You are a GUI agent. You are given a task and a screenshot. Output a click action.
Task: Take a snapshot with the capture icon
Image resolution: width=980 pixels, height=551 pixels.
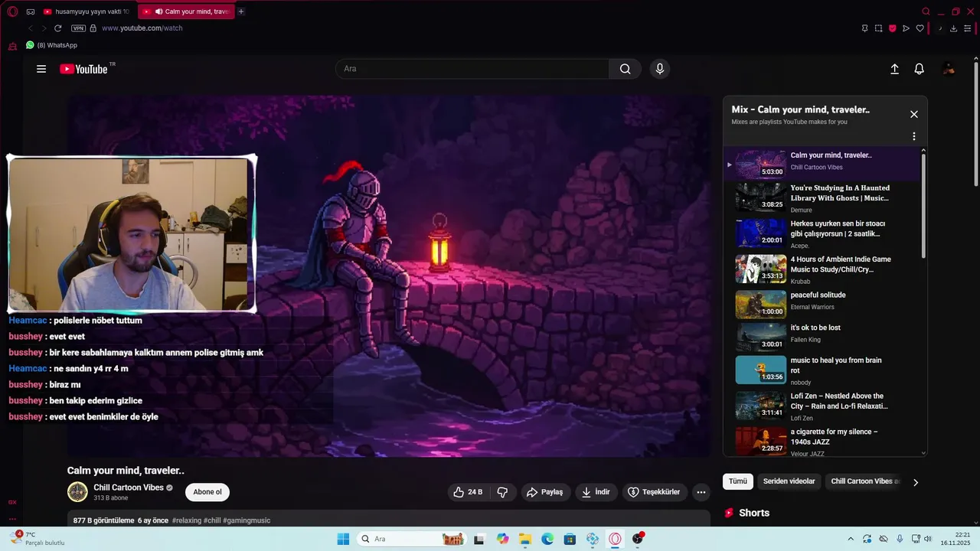click(x=878, y=28)
